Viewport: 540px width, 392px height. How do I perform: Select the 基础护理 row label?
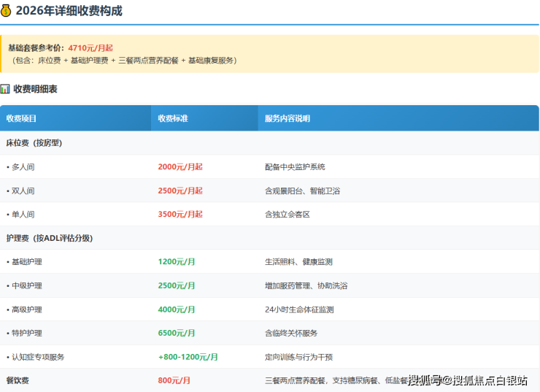click(x=26, y=262)
